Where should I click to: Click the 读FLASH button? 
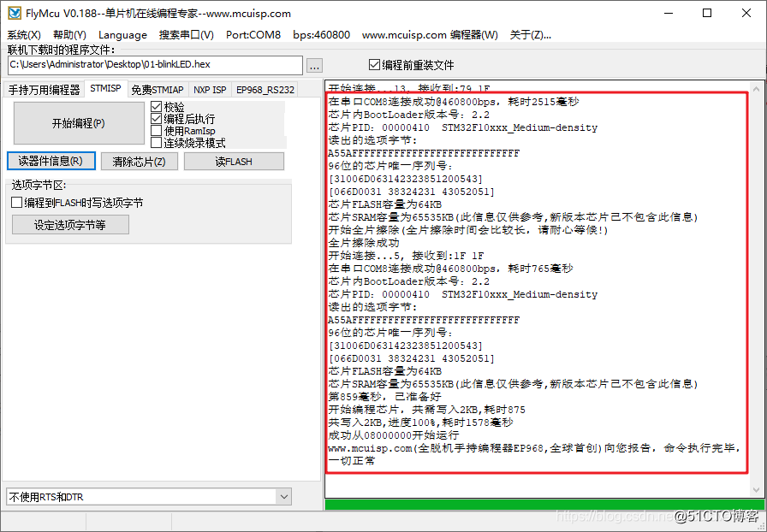[234, 162]
